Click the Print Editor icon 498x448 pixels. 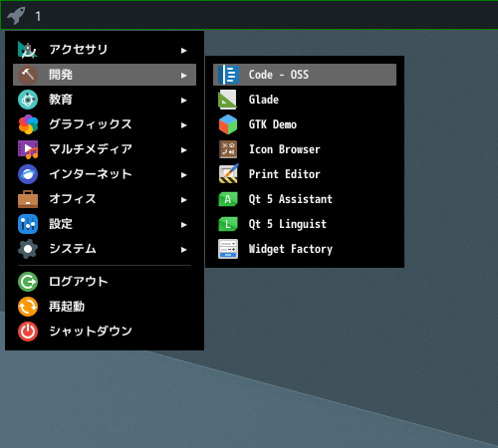tap(228, 173)
